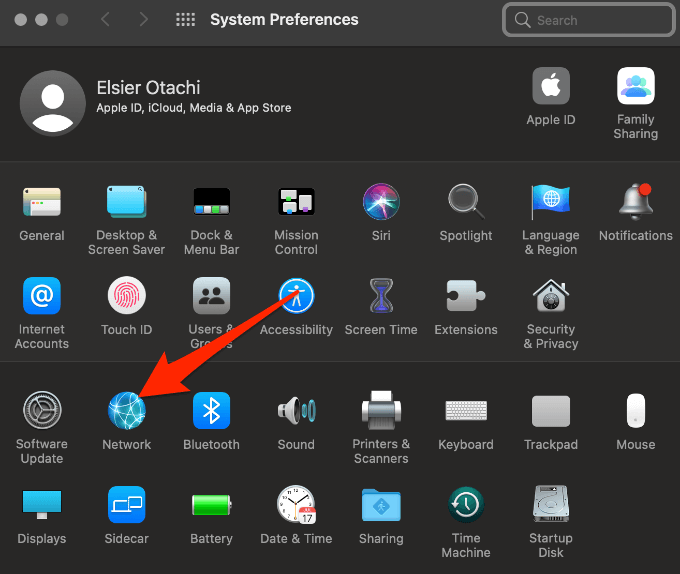Open Printers & Scanners pane
Screen dimensions: 680x574
pos(381,410)
